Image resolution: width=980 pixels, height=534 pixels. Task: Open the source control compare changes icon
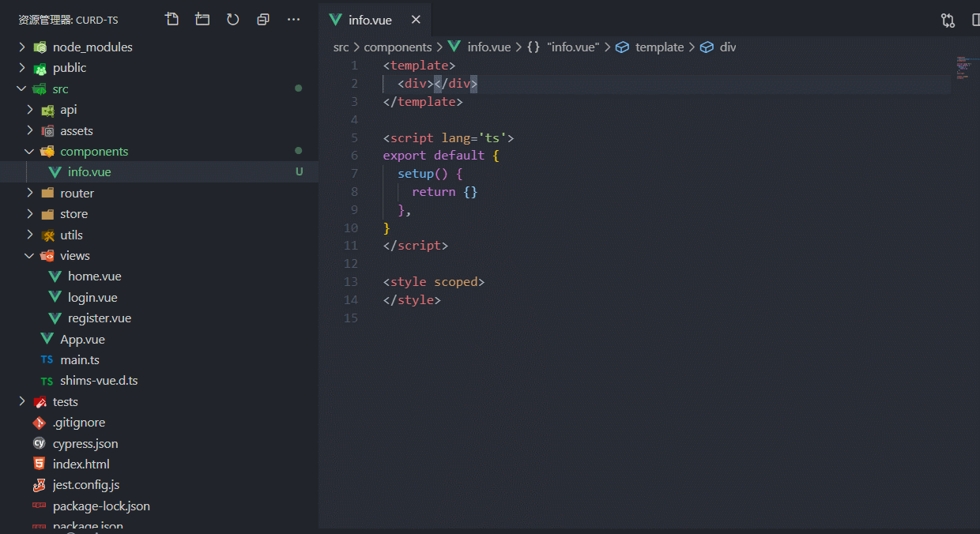pyautogui.click(x=948, y=21)
